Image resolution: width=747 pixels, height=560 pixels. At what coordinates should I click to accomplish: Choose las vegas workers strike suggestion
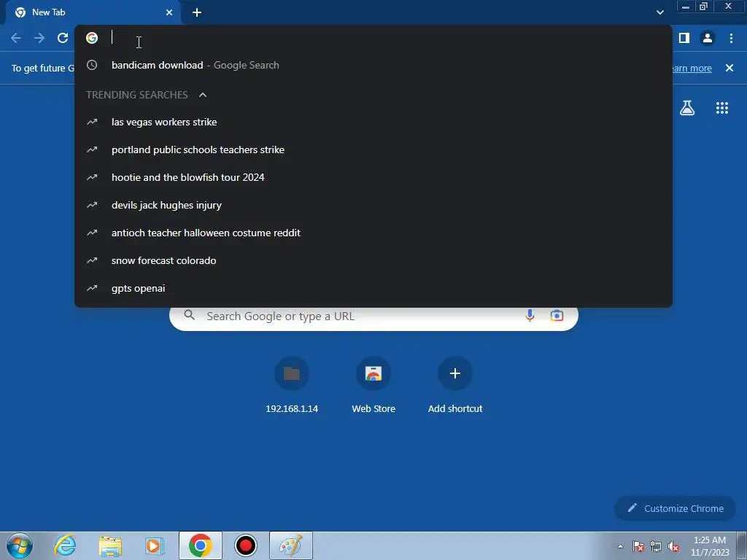click(x=373, y=122)
